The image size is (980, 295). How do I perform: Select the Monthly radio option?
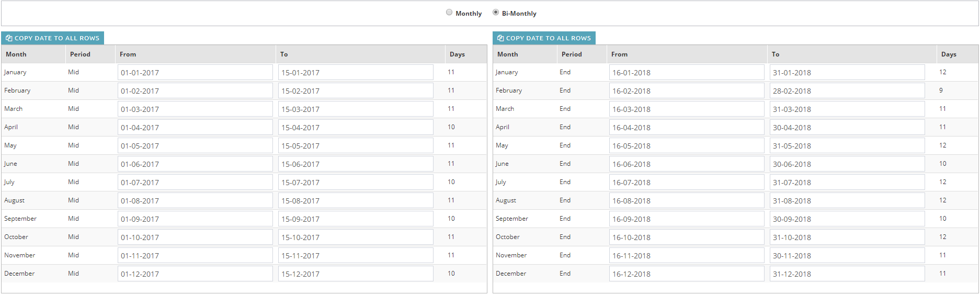(449, 13)
